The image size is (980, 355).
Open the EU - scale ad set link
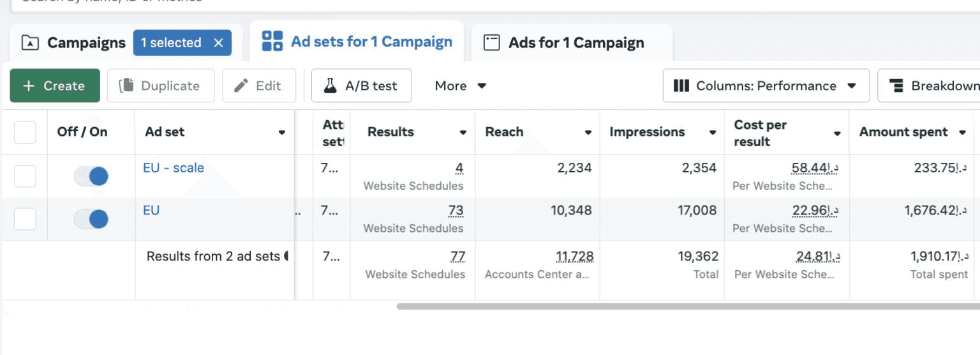pyautogui.click(x=174, y=168)
